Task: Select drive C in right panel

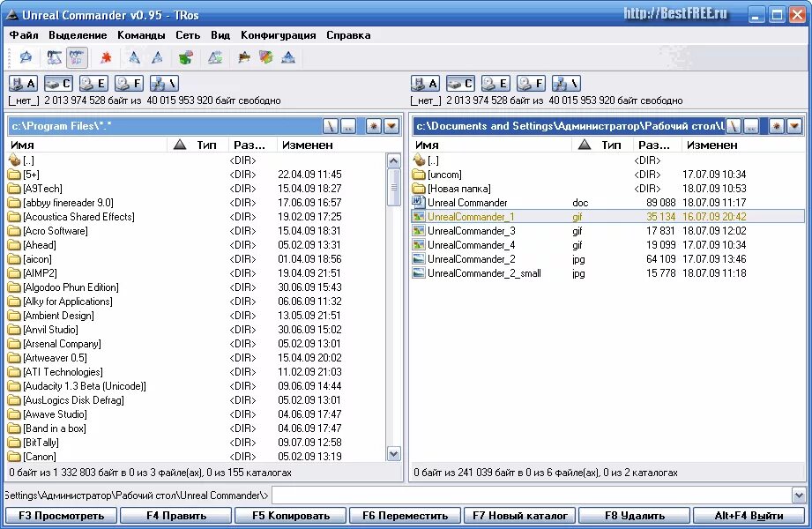Action: (x=460, y=84)
